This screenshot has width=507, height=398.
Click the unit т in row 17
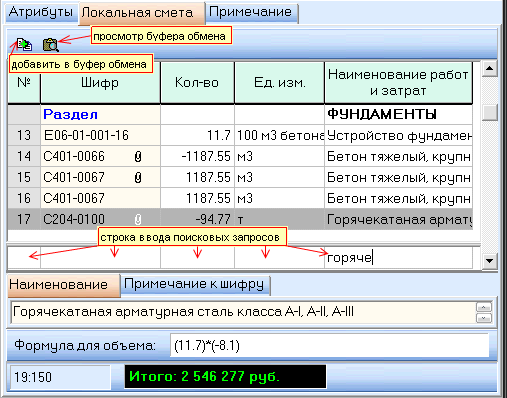tap(279, 219)
